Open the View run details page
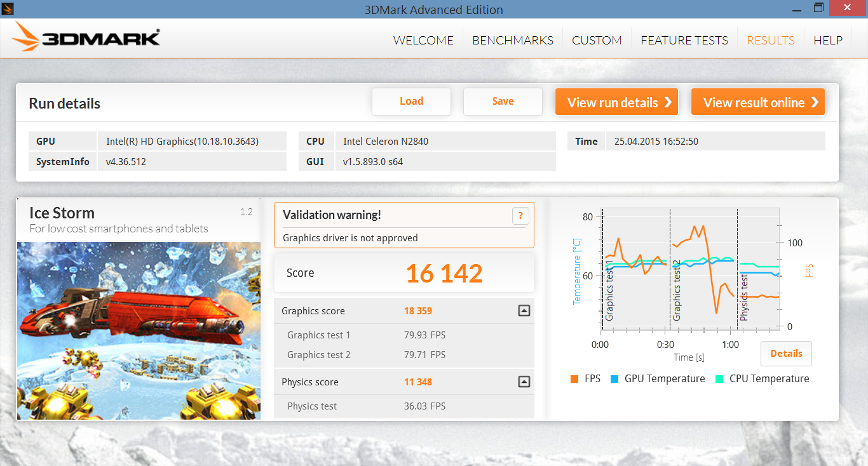Viewport: 868px width, 466px height. (616, 102)
